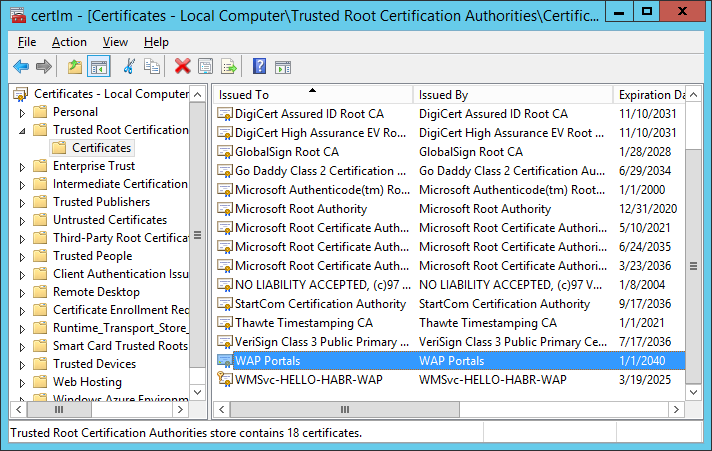Image resolution: width=712 pixels, height=451 pixels.
Task: Select Runtime_Transport_Store tree item
Action: pyautogui.click(x=120, y=328)
